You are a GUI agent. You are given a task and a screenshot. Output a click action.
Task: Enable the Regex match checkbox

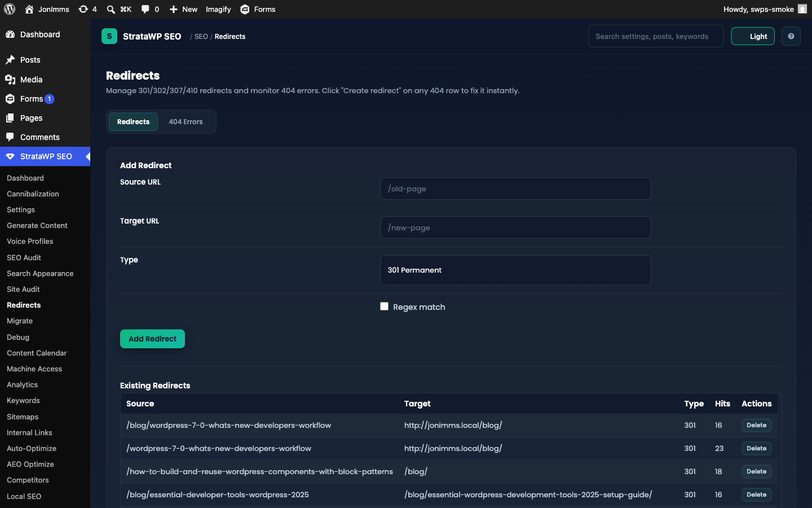point(385,306)
